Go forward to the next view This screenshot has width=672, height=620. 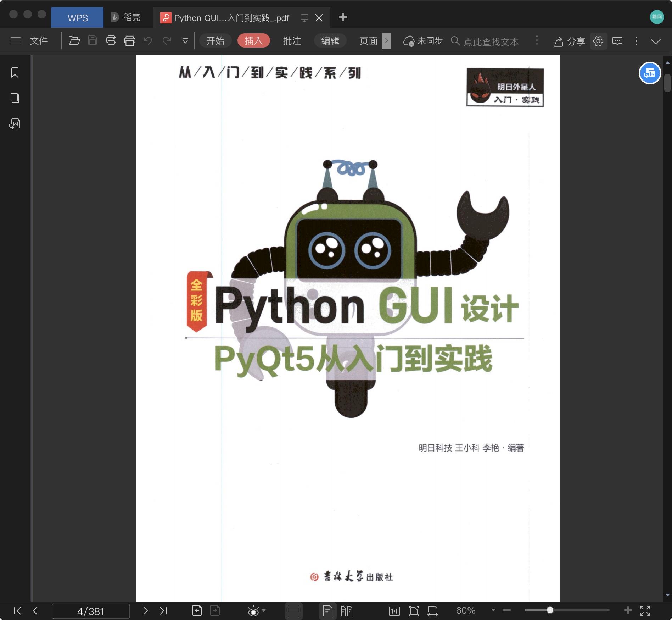pyautogui.click(x=215, y=610)
